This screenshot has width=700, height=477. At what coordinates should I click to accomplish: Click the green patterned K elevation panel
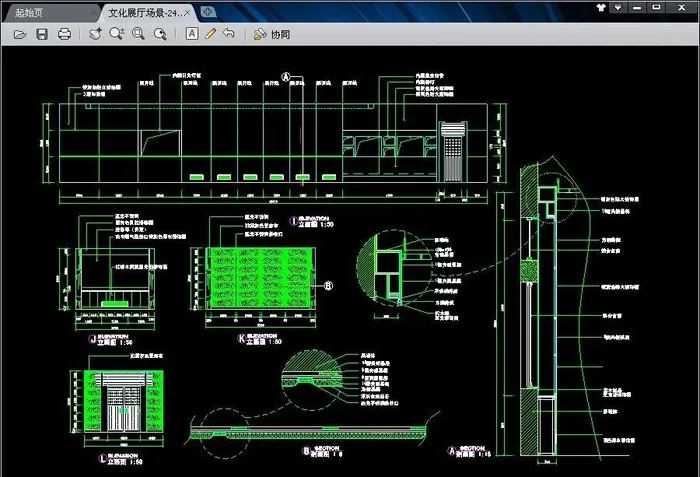(x=262, y=266)
